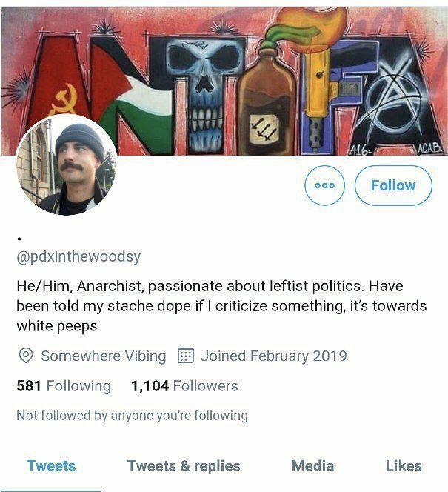Click the Somewhere Vibing location text
The width and height of the screenshot is (448, 492).
click(103, 356)
